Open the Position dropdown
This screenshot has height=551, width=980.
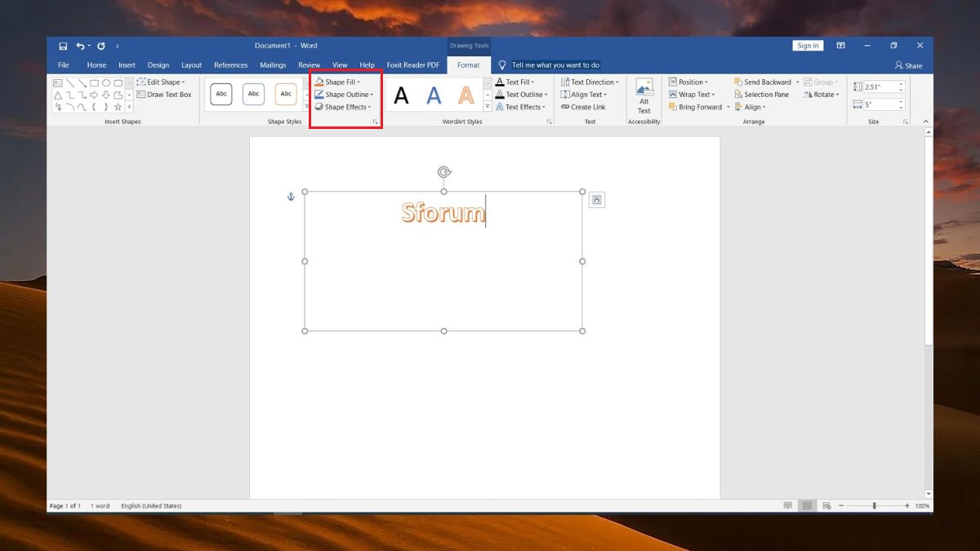[x=688, y=82]
